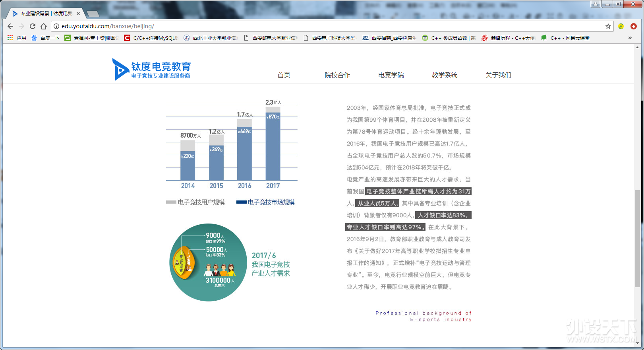644x350 pixels.
Task: Open the green-yellow extension icon
Action: pyautogui.click(x=621, y=26)
